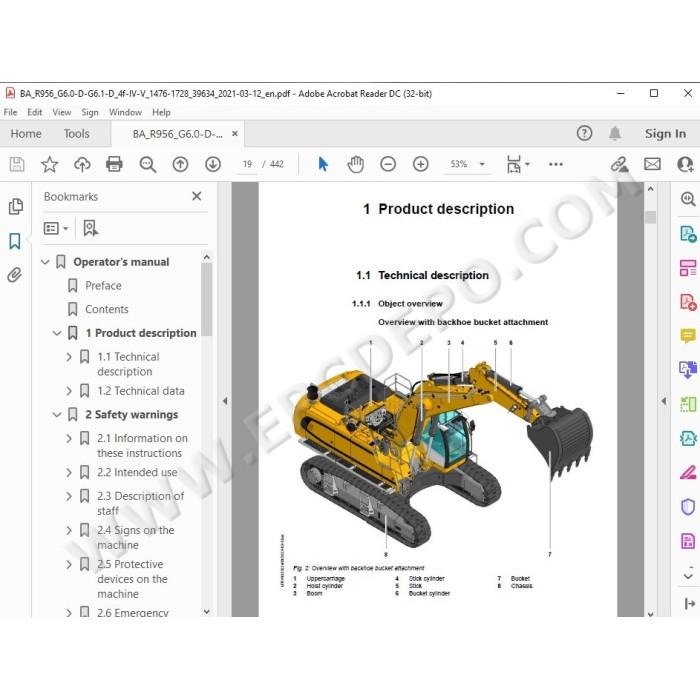This screenshot has width=700, height=700.
Task: Open bookmarks options list dropdown
Action: point(56,228)
